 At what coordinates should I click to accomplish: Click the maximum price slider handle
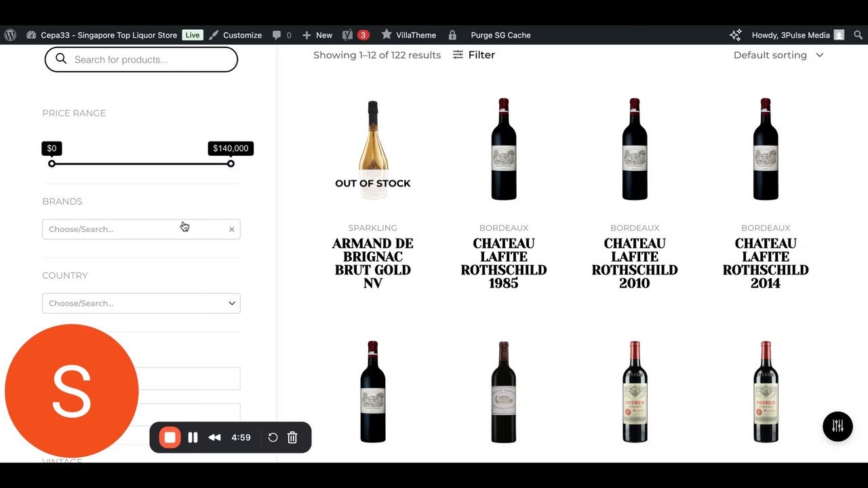(231, 163)
